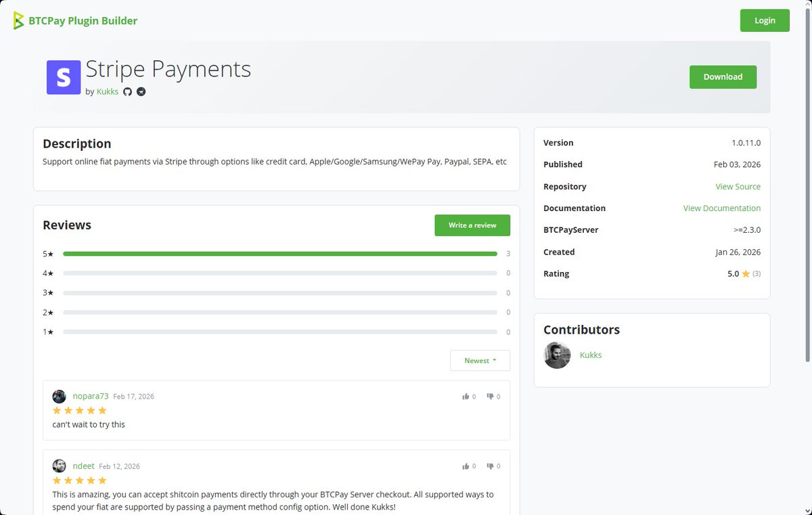812x515 pixels.
Task: Click review date Feb 12, 2026
Action: pos(119,466)
